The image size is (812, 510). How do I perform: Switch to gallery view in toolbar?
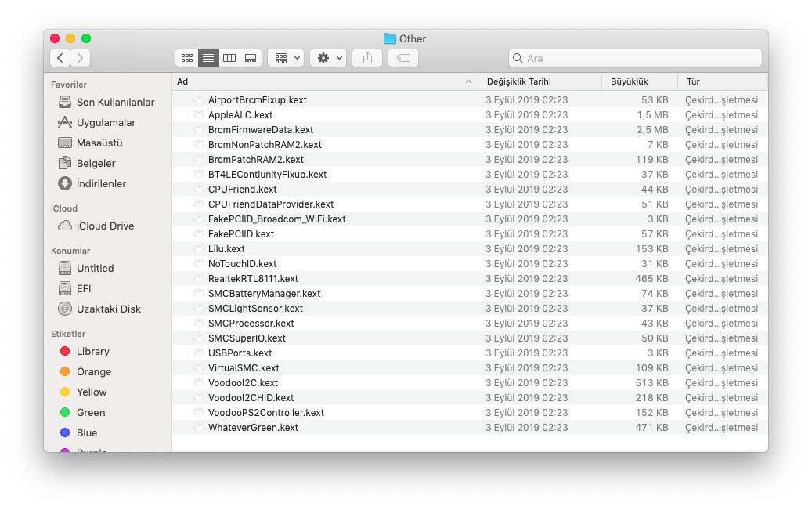point(251,58)
